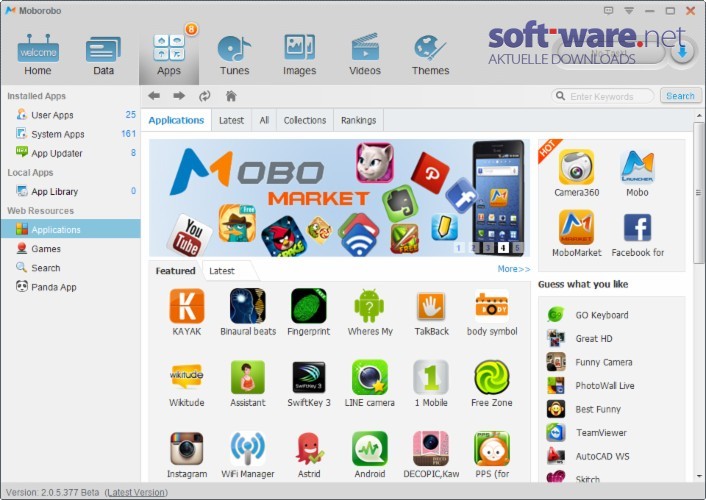
Task: Open Panda App resource
Action: 71,287
